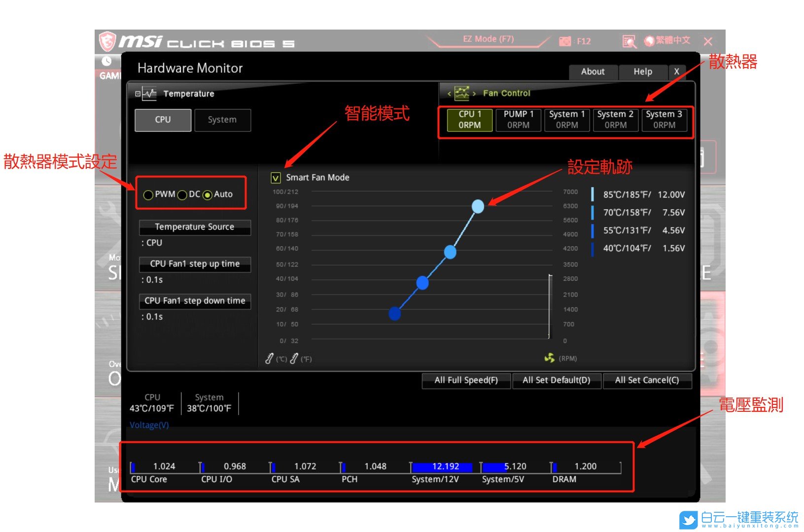
Task: Click the All Set Default(D) button
Action: pyautogui.click(x=556, y=380)
